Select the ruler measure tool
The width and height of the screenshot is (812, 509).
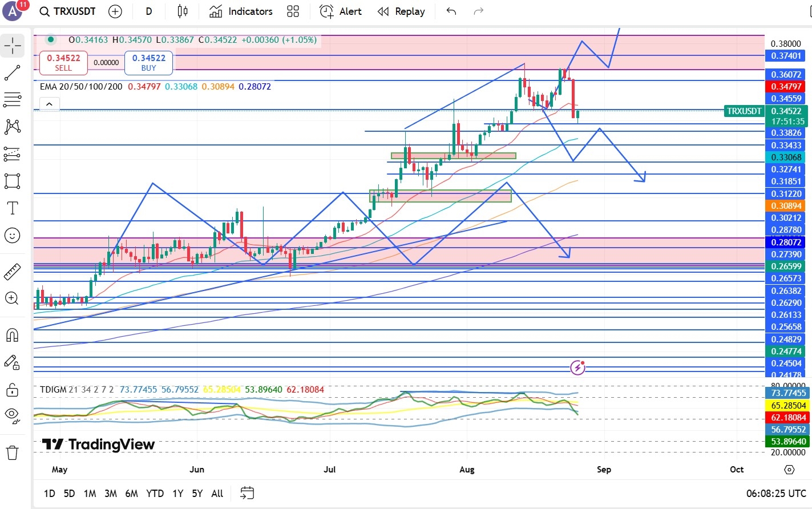(x=13, y=272)
